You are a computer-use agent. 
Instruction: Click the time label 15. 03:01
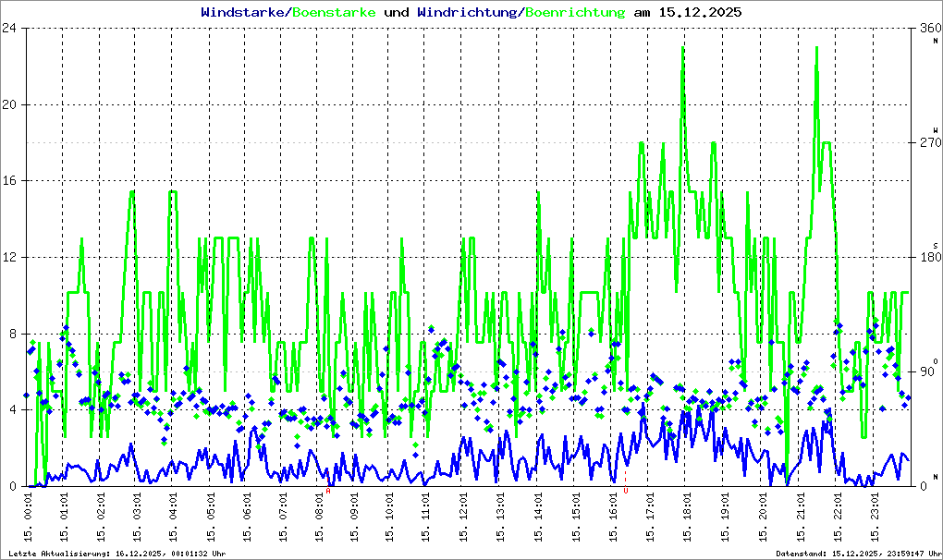137,517
